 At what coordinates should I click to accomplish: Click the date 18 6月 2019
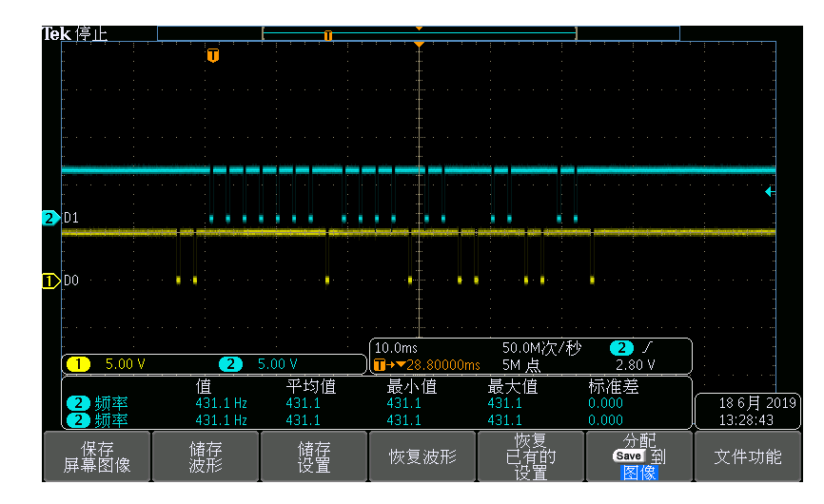(757, 403)
